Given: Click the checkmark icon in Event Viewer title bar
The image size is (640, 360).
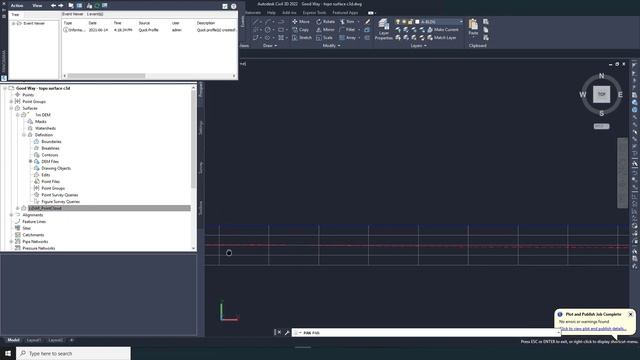Looking at the screenshot, I should (x=224, y=6).
